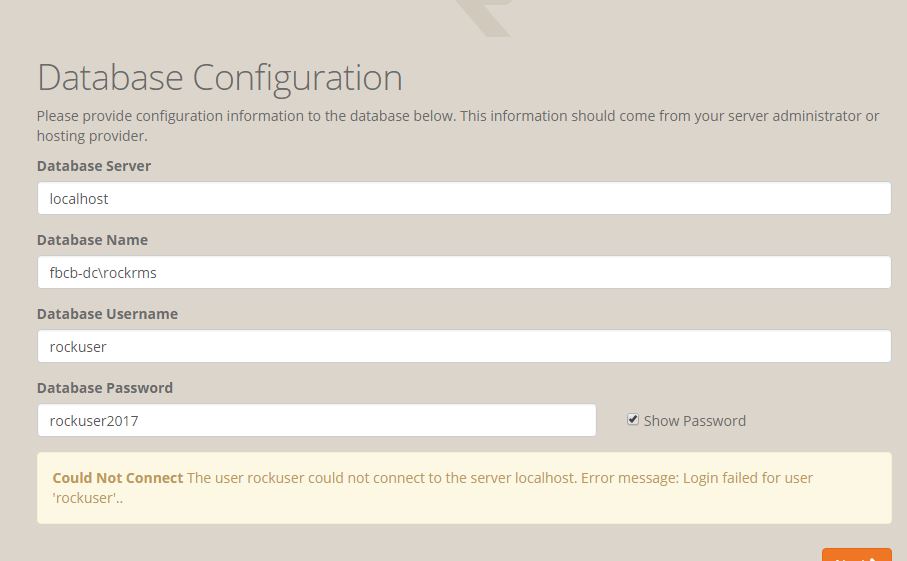The width and height of the screenshot is (907, 561).
Task: Click into the Database Name field
Action: click(463, 272)
